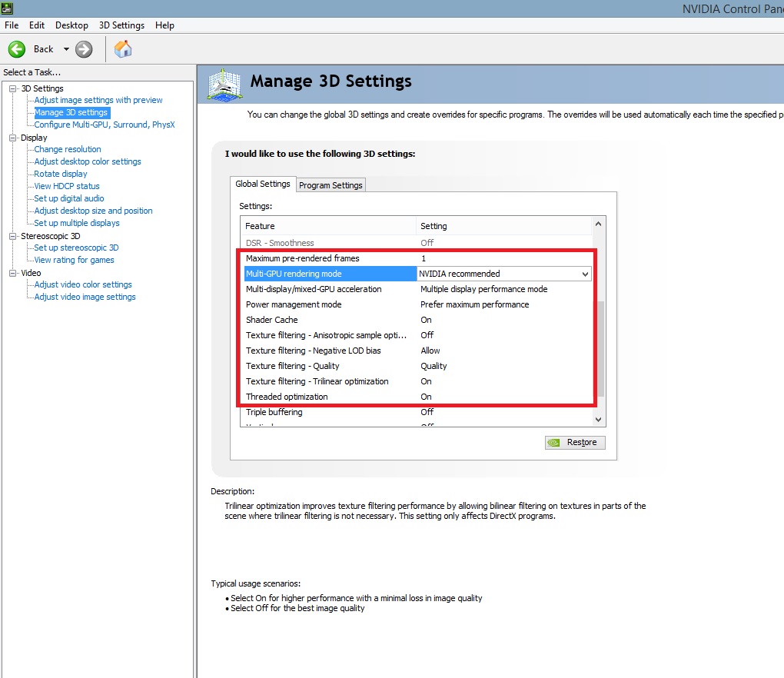Viewport: 784px width, 678px height.
Task: Click the Quality value for texture filtering
Action: [434, 366]
